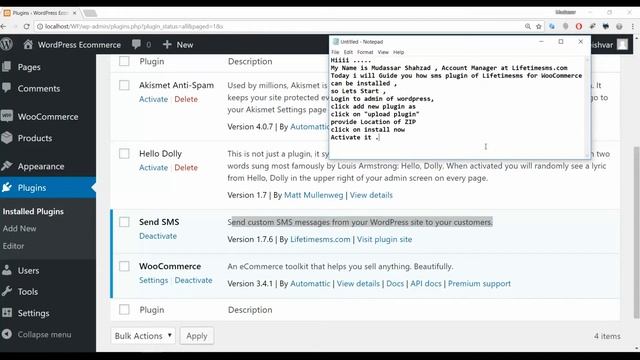
Task: Bookmark page with star icon
Action: click(539, 26)
